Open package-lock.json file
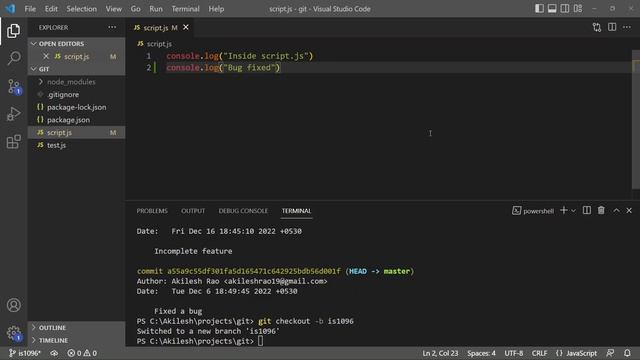 tap(76, 107)
